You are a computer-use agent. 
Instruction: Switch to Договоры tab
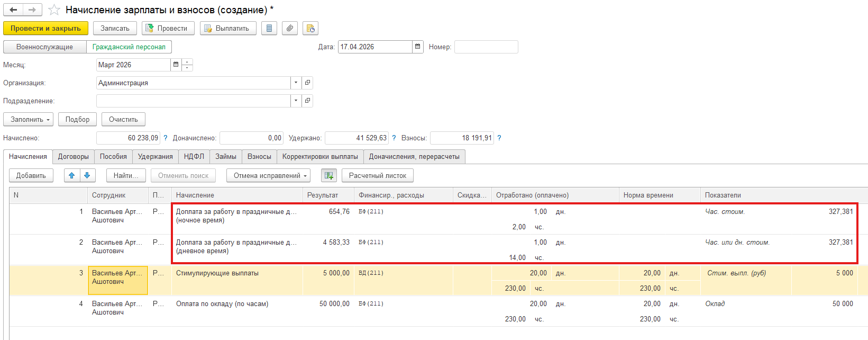(74, 156)
